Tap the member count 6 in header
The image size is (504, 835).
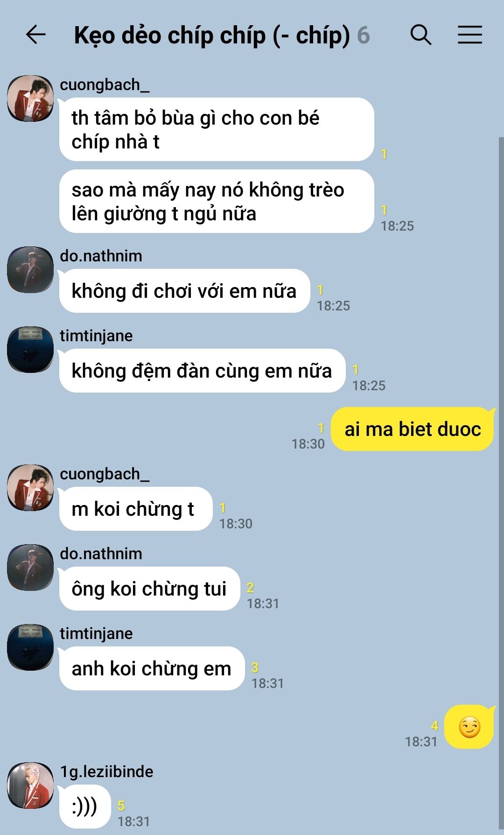(x=364, y=35)
